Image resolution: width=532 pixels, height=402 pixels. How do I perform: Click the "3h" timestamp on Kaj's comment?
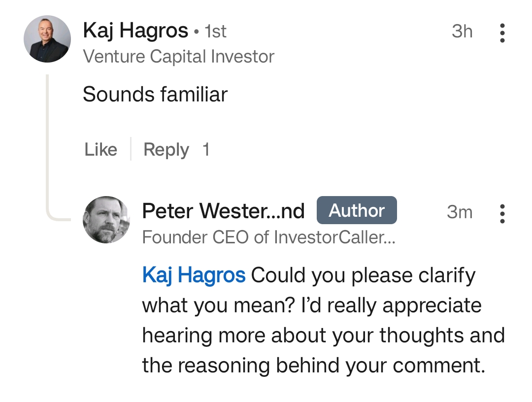[x=462, y=32]
